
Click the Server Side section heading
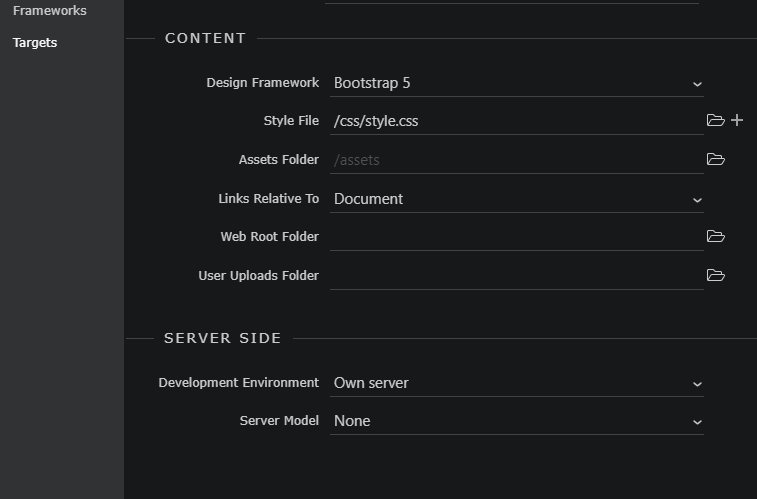pos(223,338)
